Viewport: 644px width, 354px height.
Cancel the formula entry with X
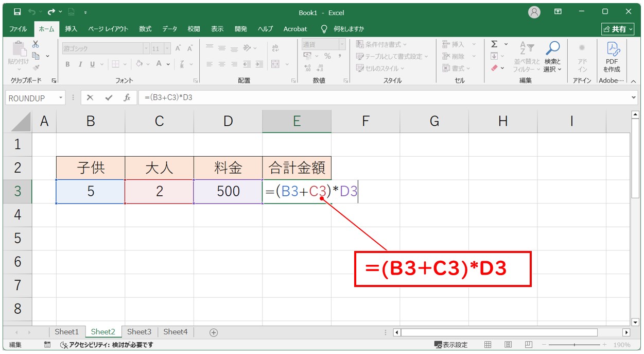pyautogui.click(x=90, y=97)
